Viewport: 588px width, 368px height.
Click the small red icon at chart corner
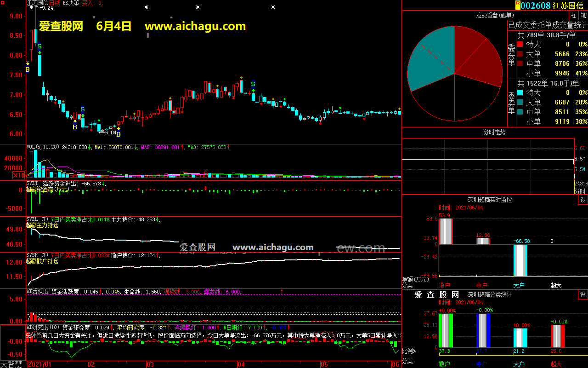pos(2,2)
